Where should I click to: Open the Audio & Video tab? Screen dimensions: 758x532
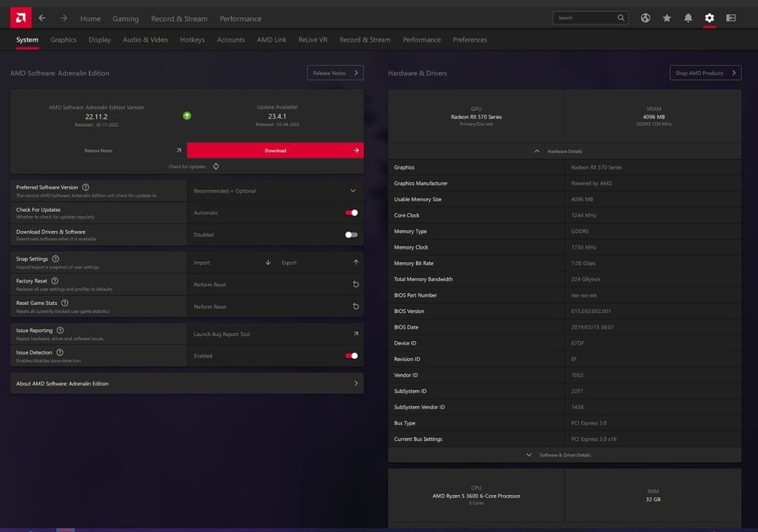coord(145,40)
